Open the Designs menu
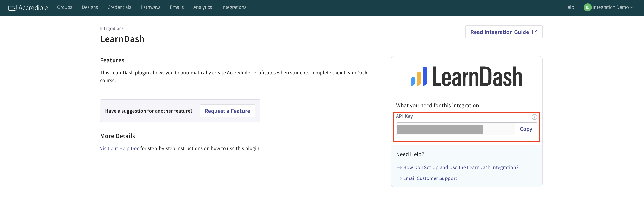Viewport: 644px width, 203px height. [x=90, y=7]
